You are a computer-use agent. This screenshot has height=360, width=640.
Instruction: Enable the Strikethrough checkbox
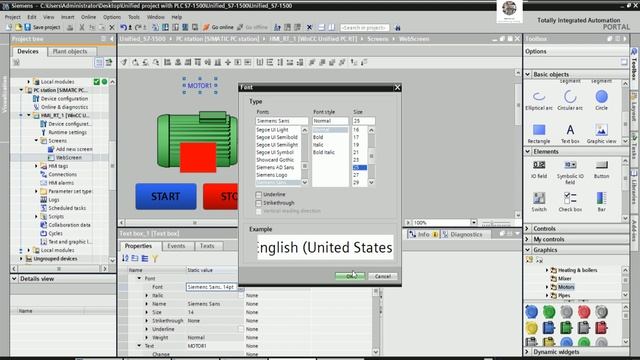[258, 203]
